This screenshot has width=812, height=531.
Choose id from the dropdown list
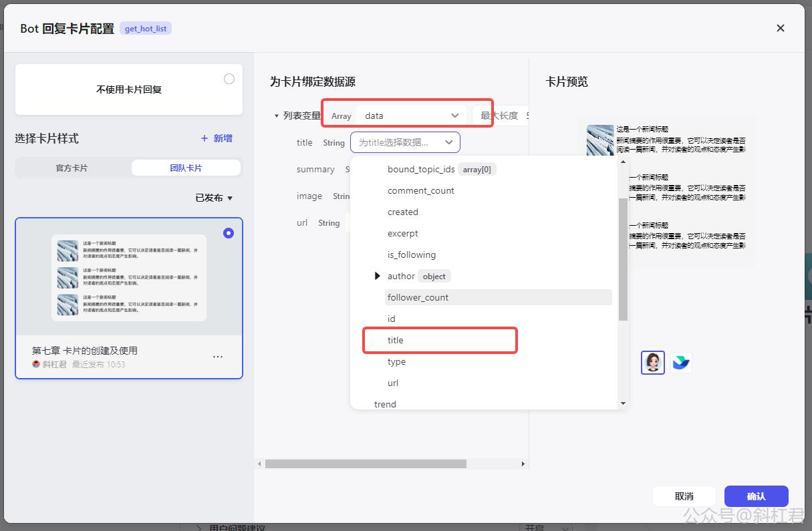(392, 319)
